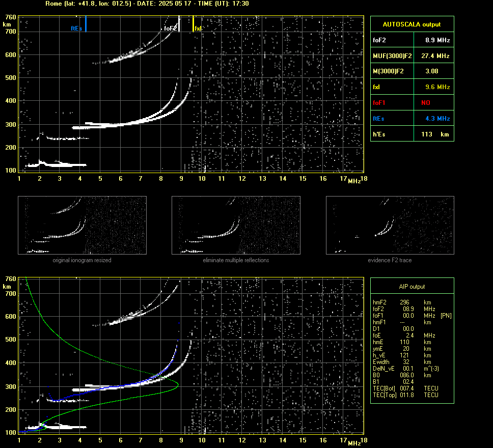493x448 pixels.
Task: Select the red foF1 NO value
Action: 426,103
